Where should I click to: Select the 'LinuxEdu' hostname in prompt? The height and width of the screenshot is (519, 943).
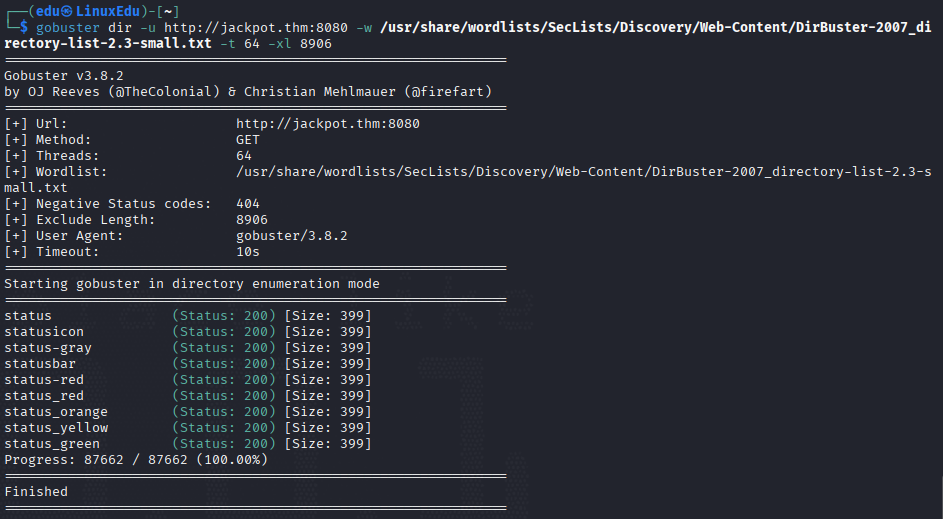108,11
